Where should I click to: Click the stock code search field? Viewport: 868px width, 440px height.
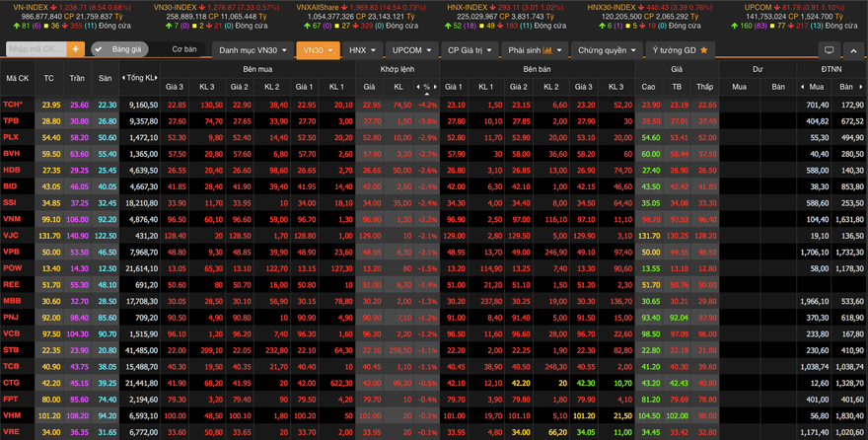click(x=34, y=49)
